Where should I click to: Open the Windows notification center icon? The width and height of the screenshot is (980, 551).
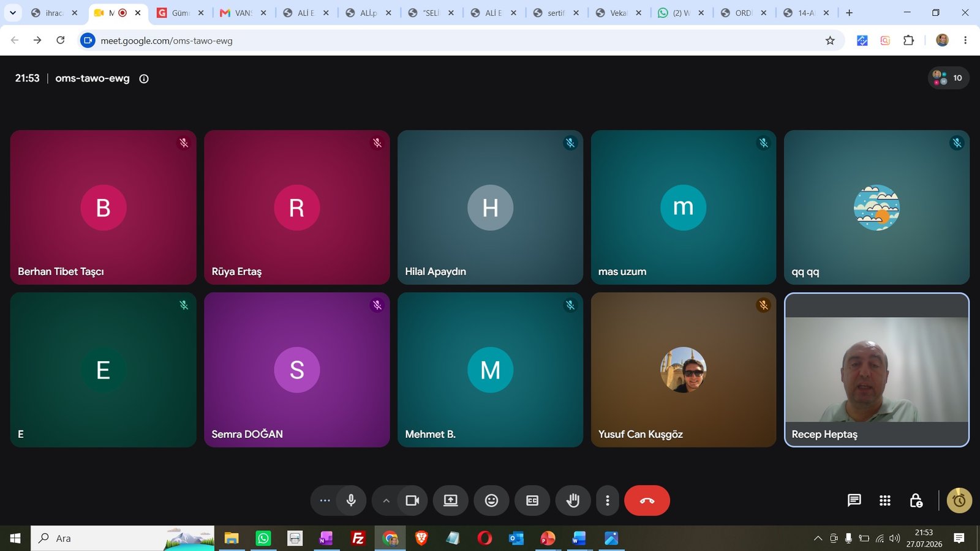click(959, 538)
